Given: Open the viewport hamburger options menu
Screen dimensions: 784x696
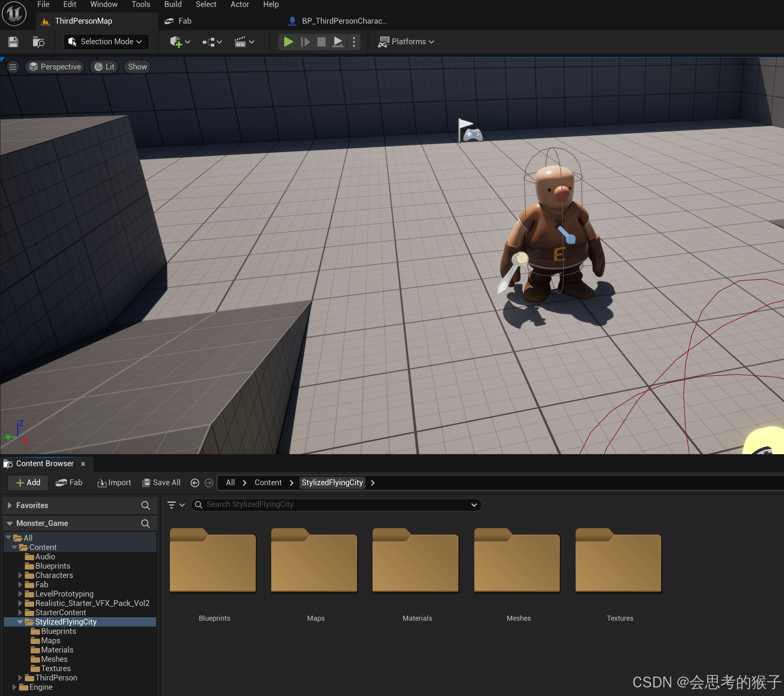Looking at the screenshot, I should [13, 67].
